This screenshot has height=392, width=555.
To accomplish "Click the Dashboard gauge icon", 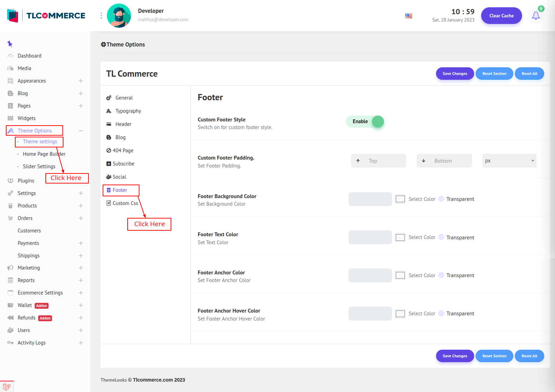I will (10, 56).
